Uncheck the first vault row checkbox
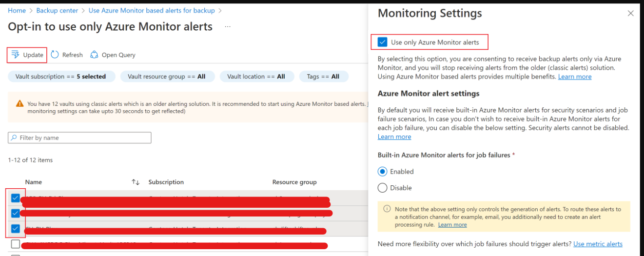Viewport: 644px width, 256px height. pos(16,198)
